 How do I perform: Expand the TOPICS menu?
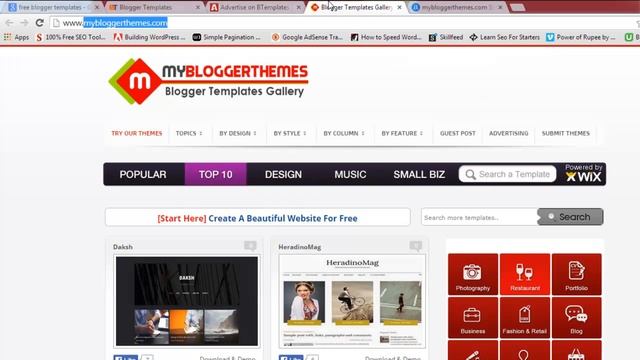tap(189, 133)
